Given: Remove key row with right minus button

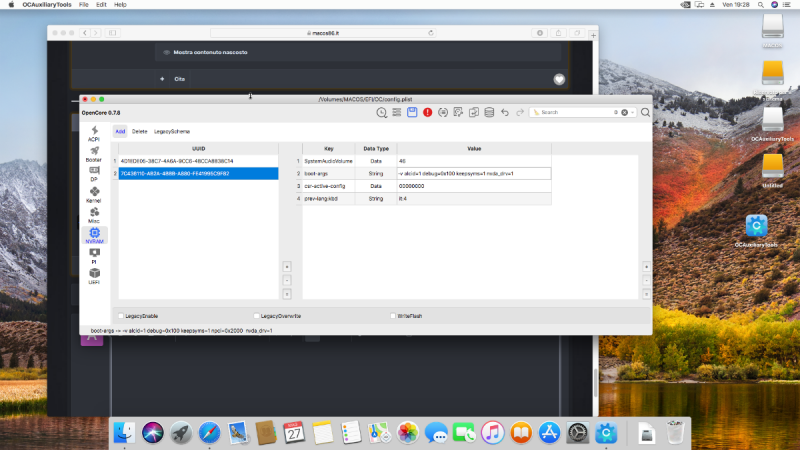Looking at the screenshot, I should coord(646,280).
